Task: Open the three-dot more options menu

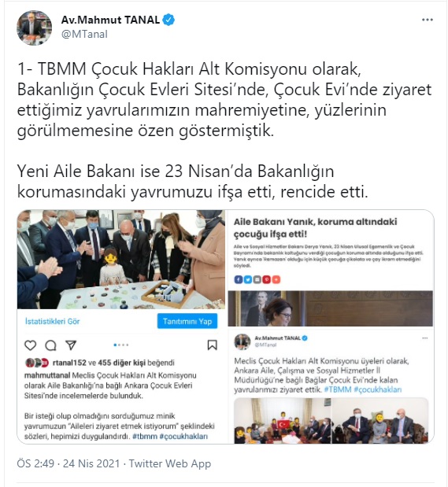Action: [428, 20]
